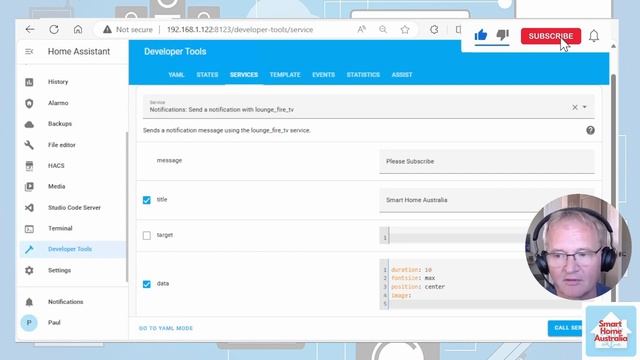The image size is (640, 360).
Task: Click the thumbs up like icon
Action: click(x=481, y=35)
